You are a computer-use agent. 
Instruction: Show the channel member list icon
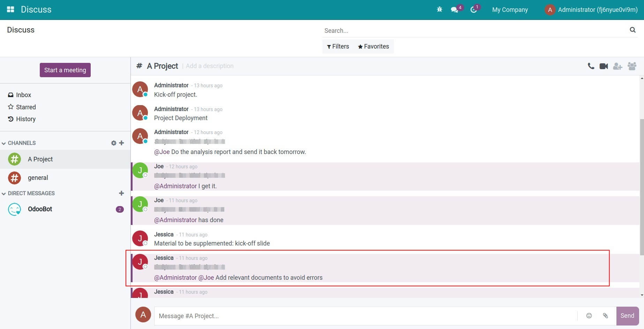[x=632, y=66]
